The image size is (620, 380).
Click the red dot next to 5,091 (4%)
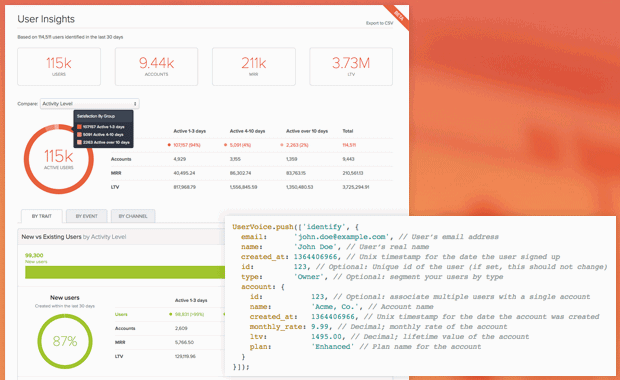[225, 145]
